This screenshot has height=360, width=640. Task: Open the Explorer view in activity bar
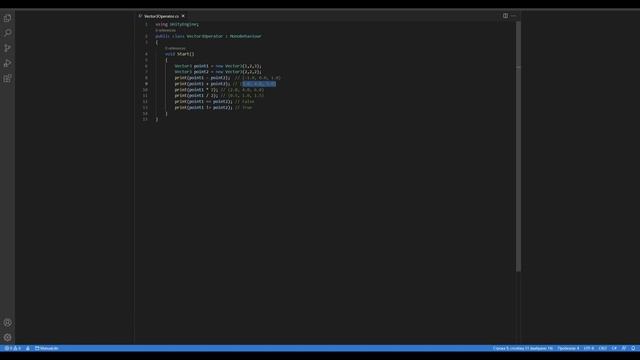[x=7, y=18]
